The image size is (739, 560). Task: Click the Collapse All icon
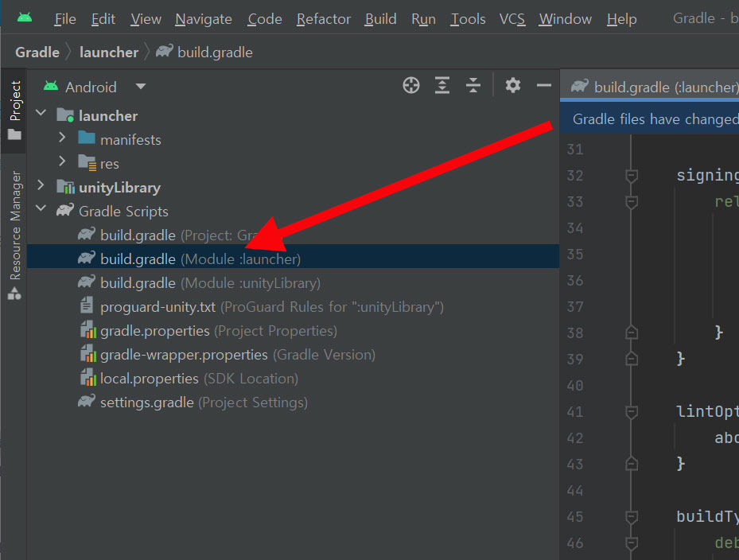point(473,86)
